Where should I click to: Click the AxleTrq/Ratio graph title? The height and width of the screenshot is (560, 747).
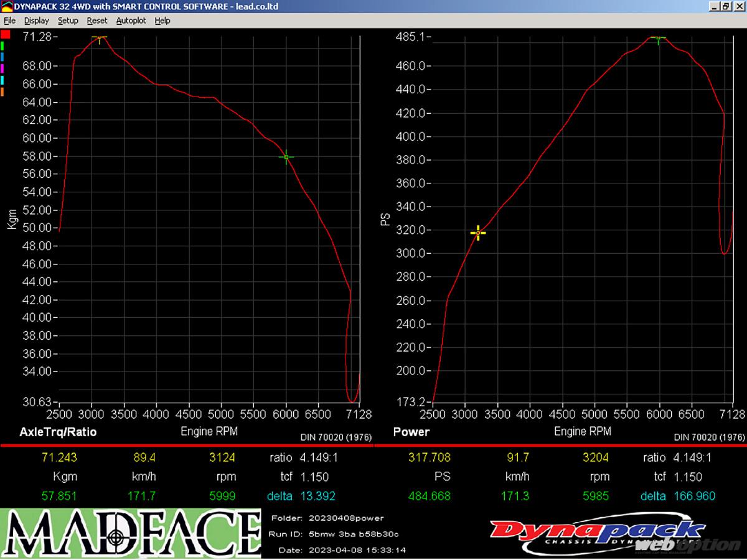(58, 431)
